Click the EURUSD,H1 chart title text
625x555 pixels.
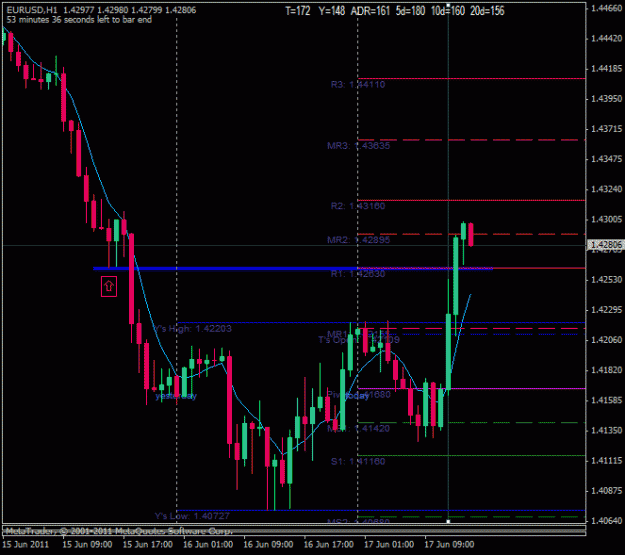tap(32, 10)
